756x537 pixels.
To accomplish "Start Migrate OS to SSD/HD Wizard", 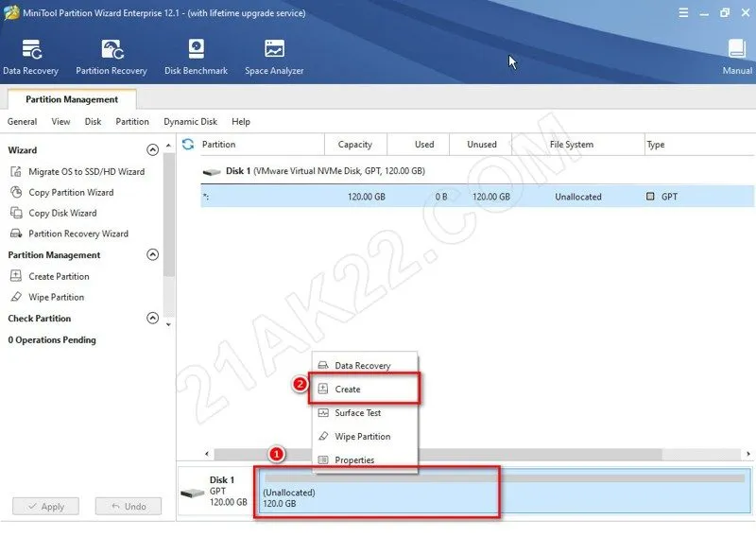I will point(86,172).
